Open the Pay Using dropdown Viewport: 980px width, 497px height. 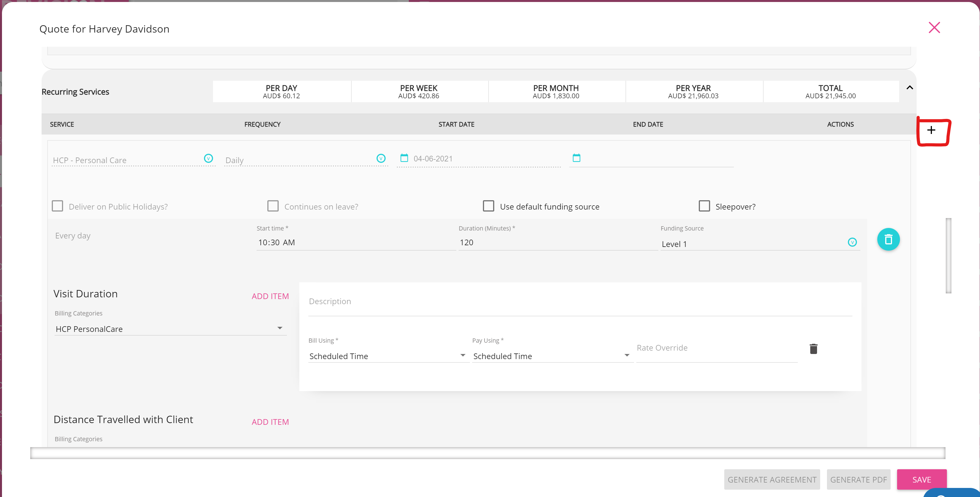553,356
